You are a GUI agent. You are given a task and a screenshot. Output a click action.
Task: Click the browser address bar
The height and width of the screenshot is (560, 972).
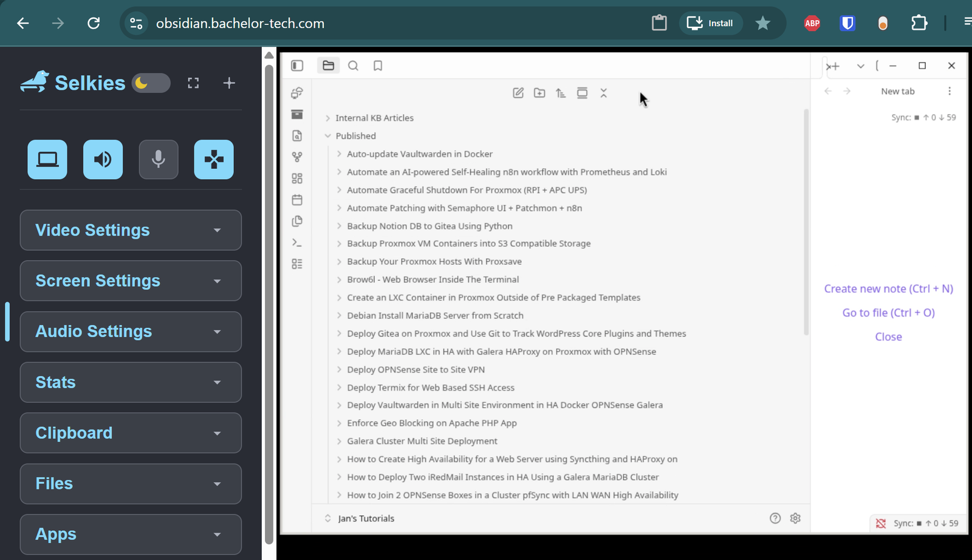[389, 23]
